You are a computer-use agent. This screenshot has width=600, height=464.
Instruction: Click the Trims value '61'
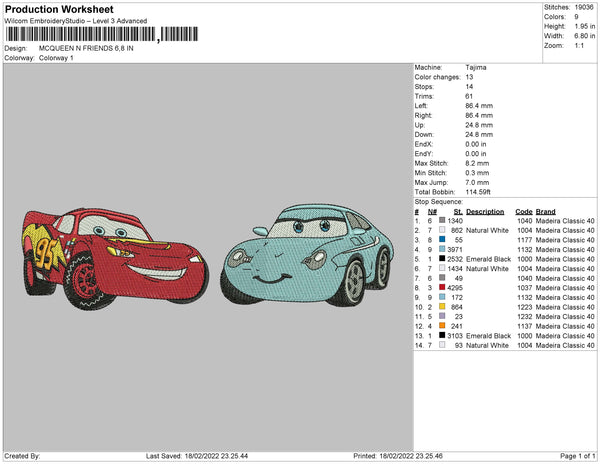(469, 96)
